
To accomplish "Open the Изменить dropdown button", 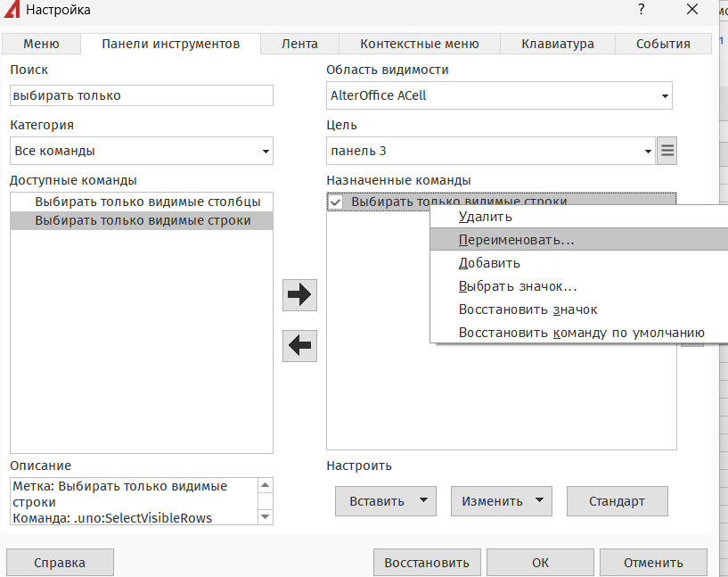I will [501, 501].
